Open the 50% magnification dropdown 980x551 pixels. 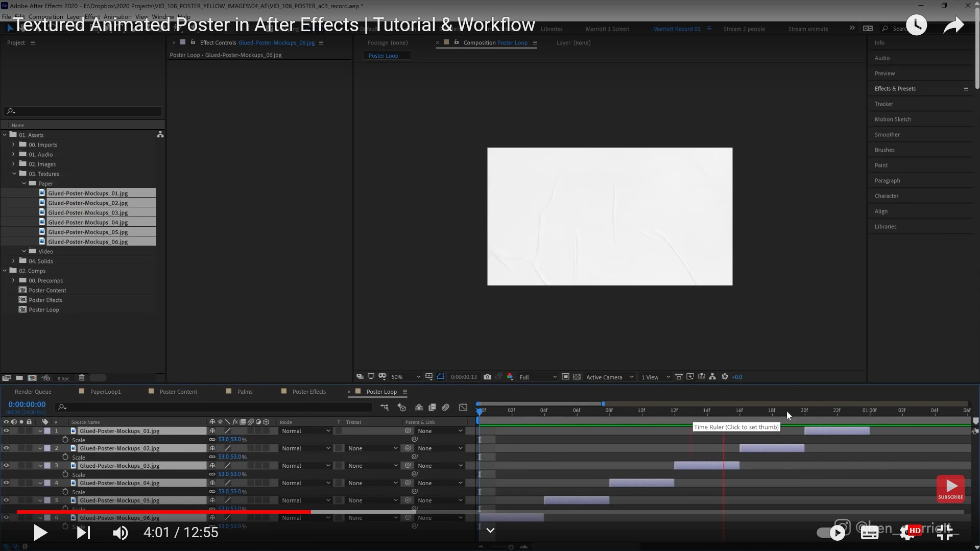tap(405, 377)
